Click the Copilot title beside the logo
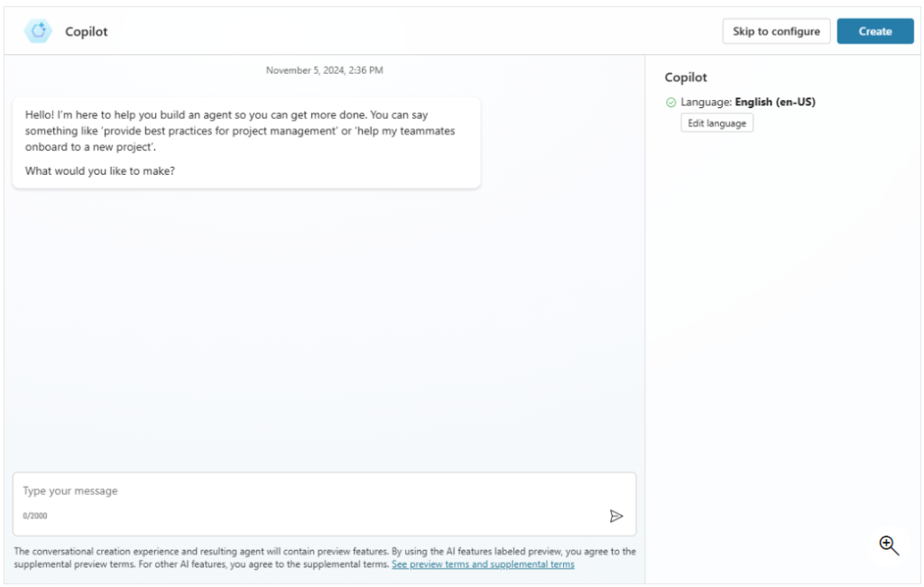Image resolution: width=924 pixels, height=587 pixels. [87, 32]
